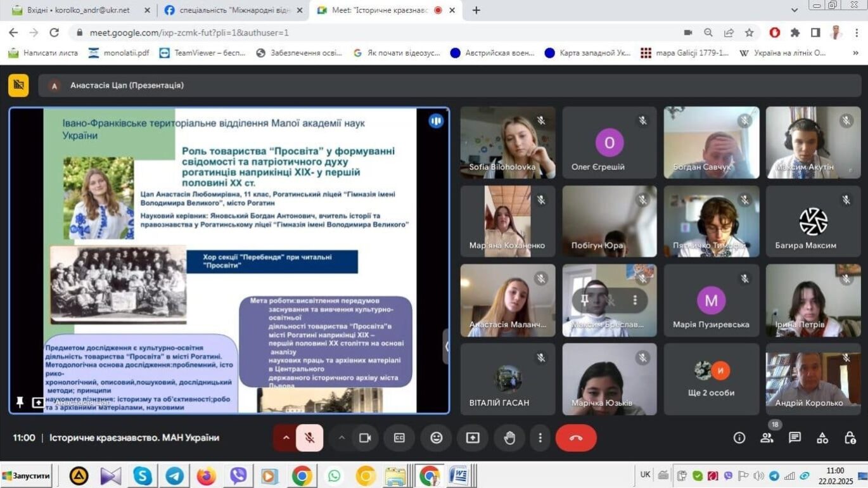Raise hand in the meeting
The image size is (868, 488).
click(x=509, y=438)
